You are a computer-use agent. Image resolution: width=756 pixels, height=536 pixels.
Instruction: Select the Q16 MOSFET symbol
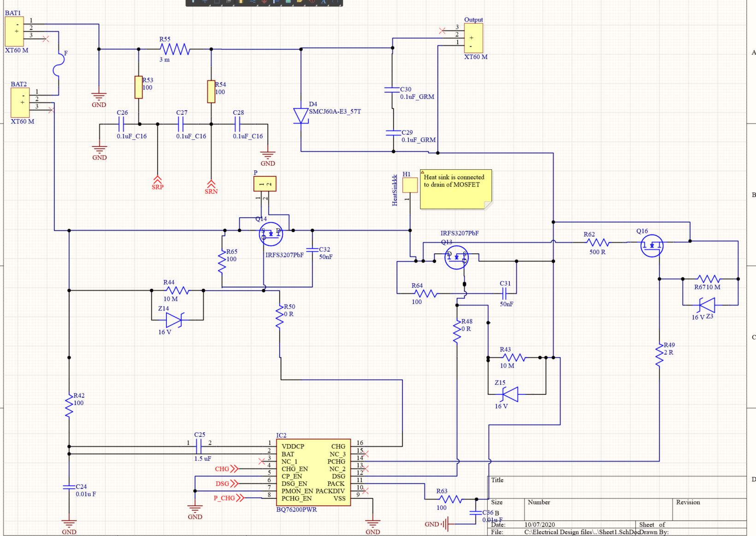[652, 246]
